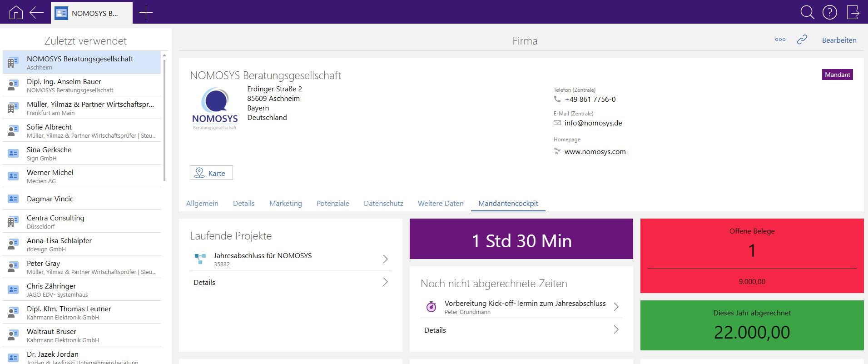Viewport: 868px width, 364px height.
Task: Select the Mandantencockpit tab
Action: (508, 203)
